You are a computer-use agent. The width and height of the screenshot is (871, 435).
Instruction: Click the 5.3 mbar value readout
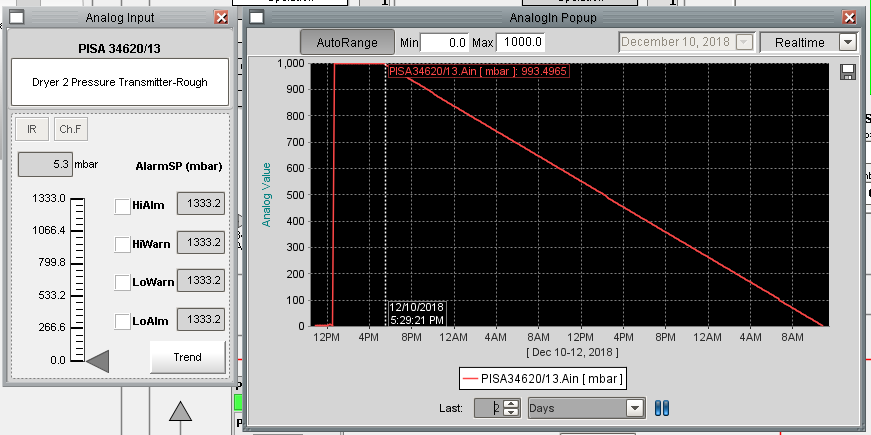click(x=45, y=164)
